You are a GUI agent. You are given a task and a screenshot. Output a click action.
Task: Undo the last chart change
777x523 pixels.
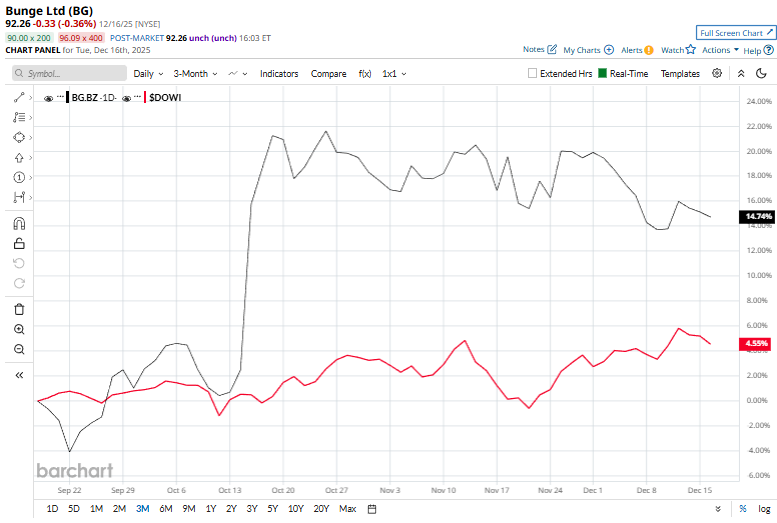[19, 263]
